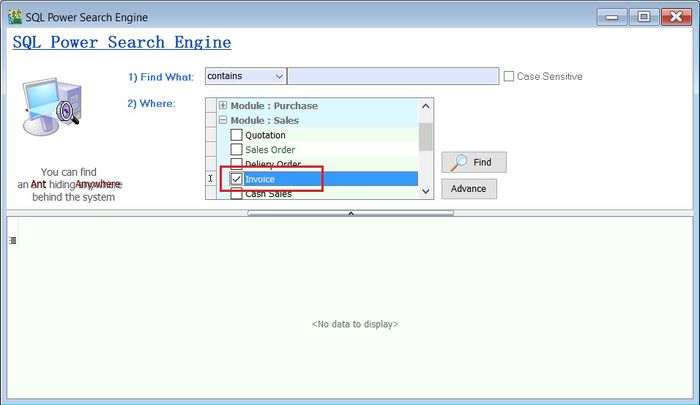Check the Sales Order checkbox

point(236,150)
